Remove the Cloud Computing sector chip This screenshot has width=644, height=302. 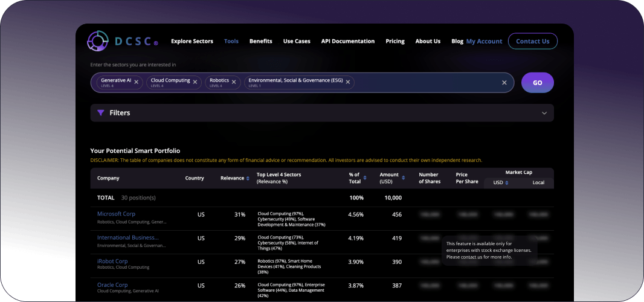coord(195,82)
